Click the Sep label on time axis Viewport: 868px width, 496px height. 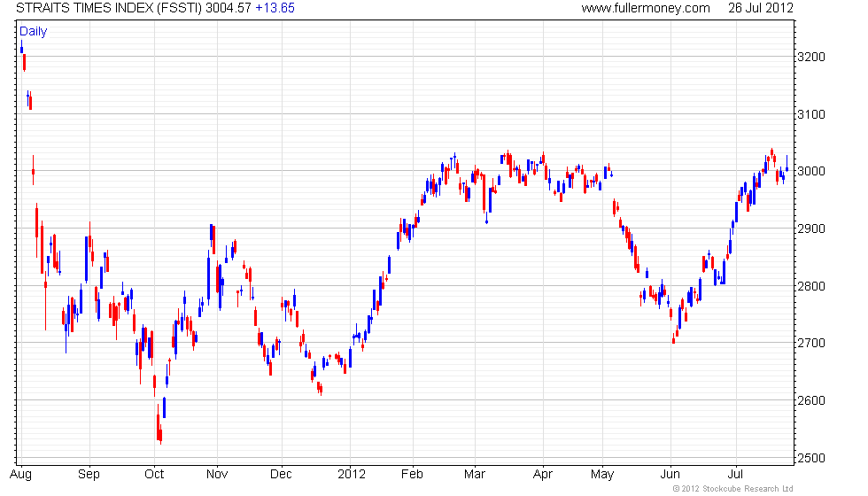pyautogui.click(x=89, y=475)
